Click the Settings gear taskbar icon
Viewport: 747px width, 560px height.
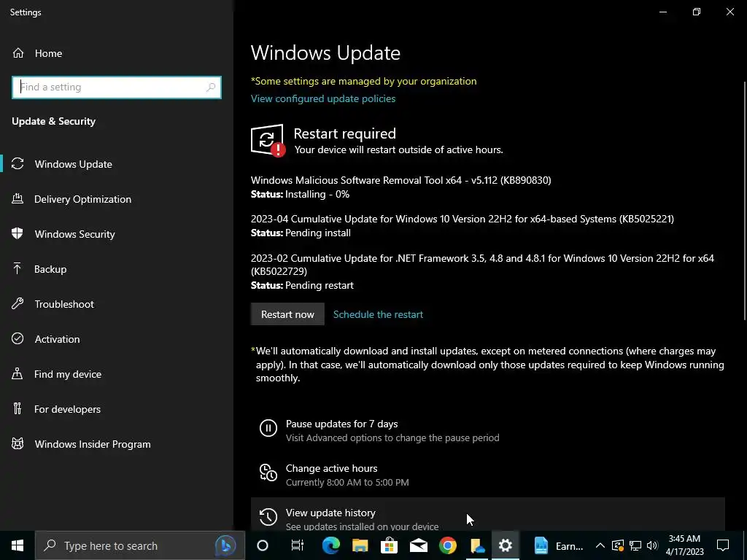coord(506,545)
